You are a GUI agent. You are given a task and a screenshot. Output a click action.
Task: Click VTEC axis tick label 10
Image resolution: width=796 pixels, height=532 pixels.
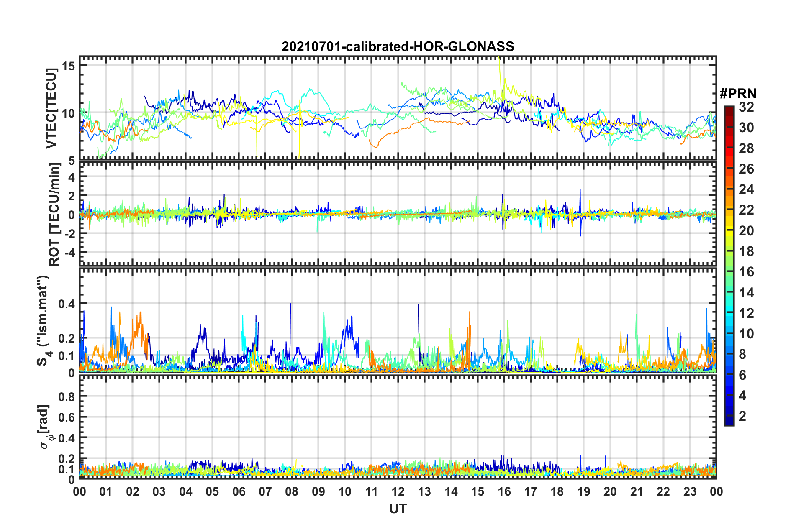(x=69, y=113)
